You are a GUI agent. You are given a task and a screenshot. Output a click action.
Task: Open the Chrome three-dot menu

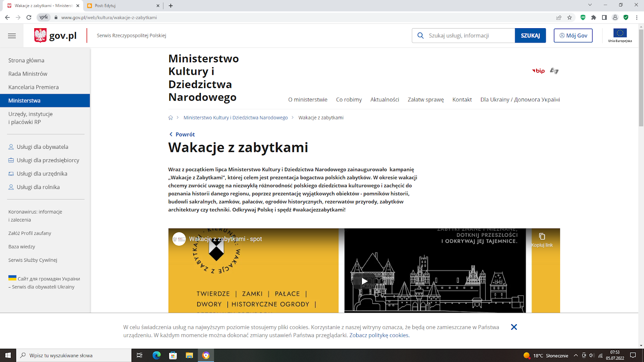[637, 17]
